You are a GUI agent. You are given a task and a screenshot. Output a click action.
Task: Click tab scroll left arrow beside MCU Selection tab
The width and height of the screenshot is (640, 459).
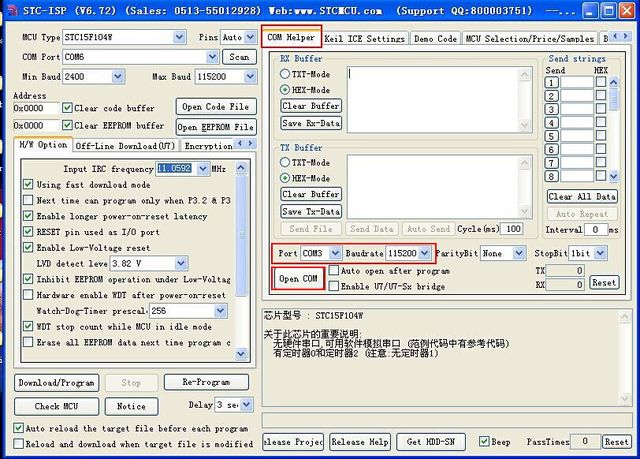tap(616, 37)
